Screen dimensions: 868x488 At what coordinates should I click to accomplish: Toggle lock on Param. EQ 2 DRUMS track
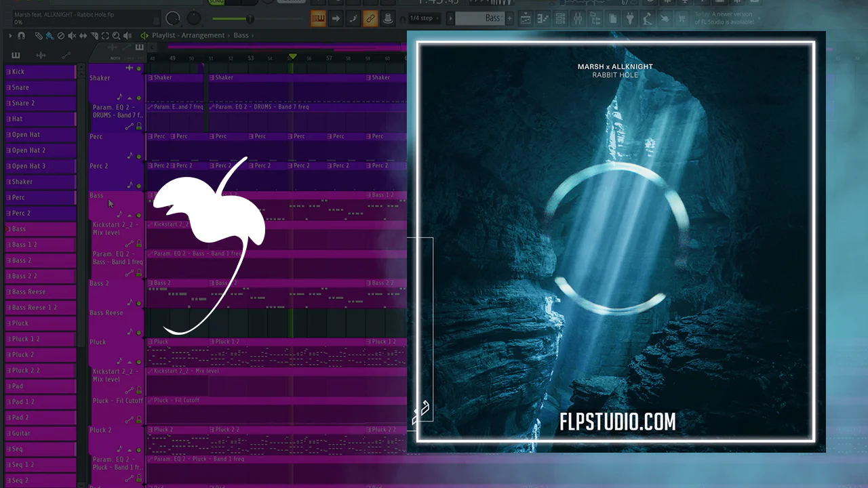pyautogui.click(x=139, y=126)
